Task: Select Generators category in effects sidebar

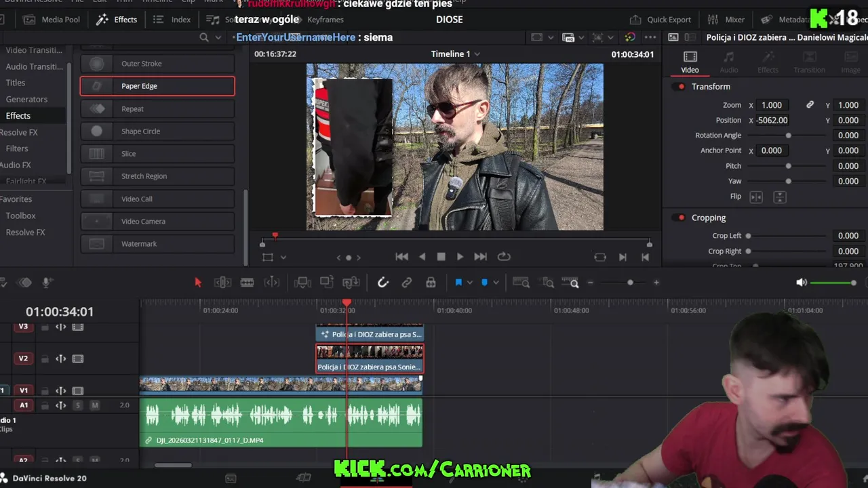Action: point(26,99)
